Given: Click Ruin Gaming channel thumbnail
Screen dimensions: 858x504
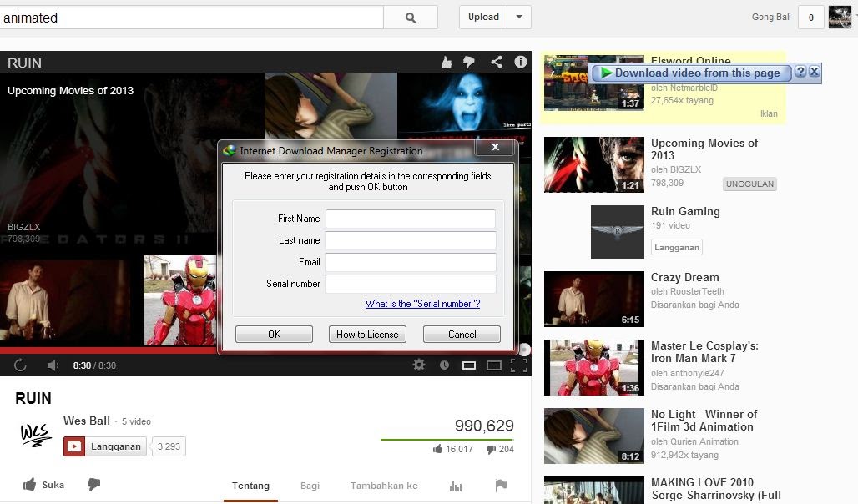Looking at the screenshot, I should point(618,231).
